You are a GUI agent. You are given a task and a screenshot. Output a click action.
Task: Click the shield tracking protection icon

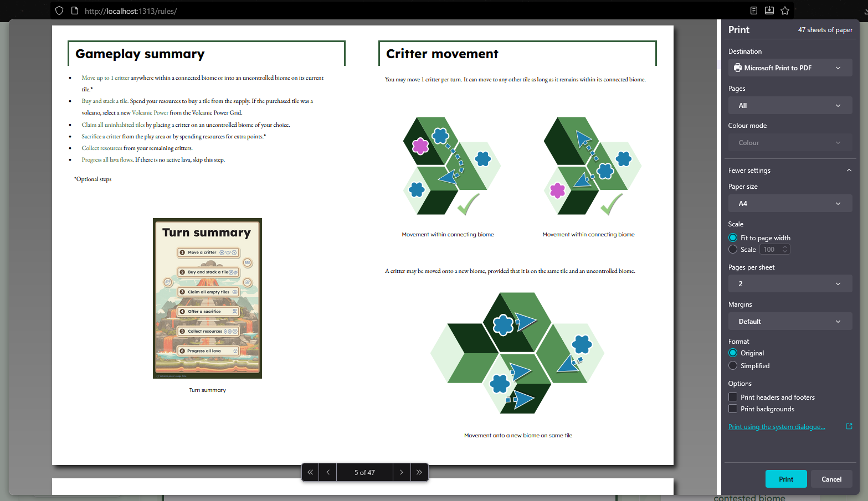[x=59, y=11]
